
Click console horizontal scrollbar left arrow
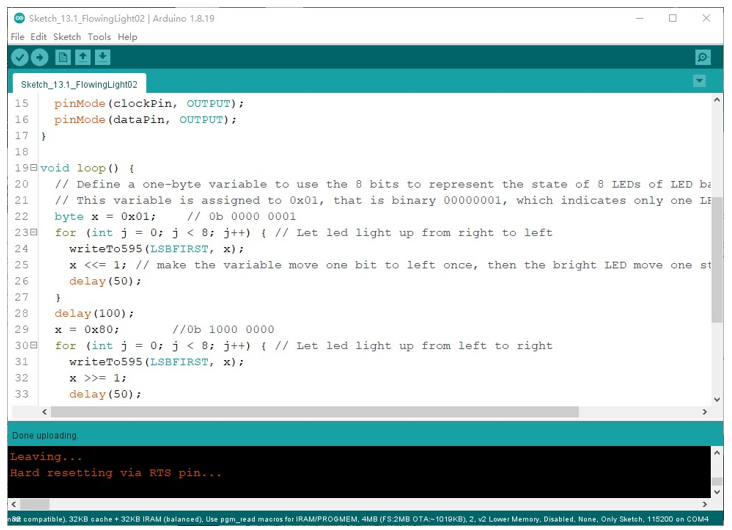coord(14,504)
